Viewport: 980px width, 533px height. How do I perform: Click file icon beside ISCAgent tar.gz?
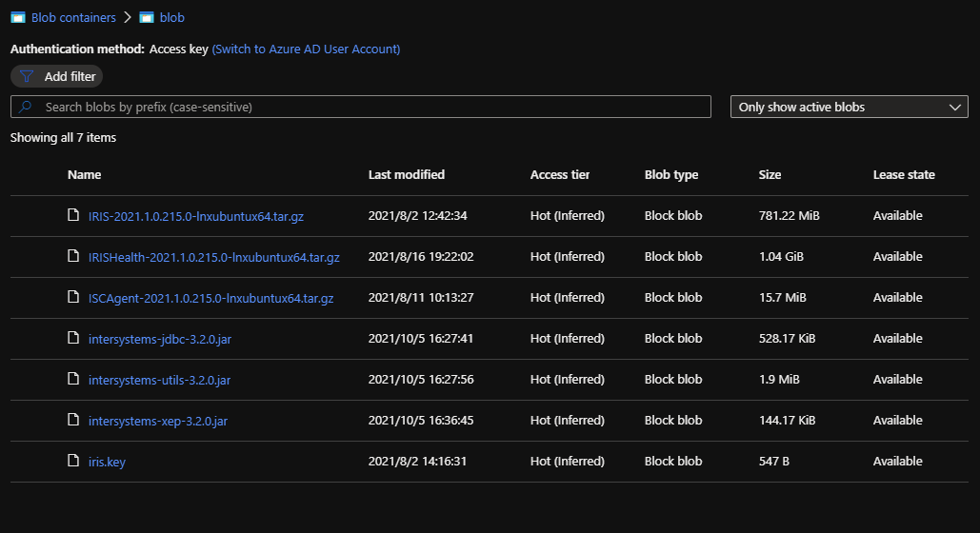73,297
